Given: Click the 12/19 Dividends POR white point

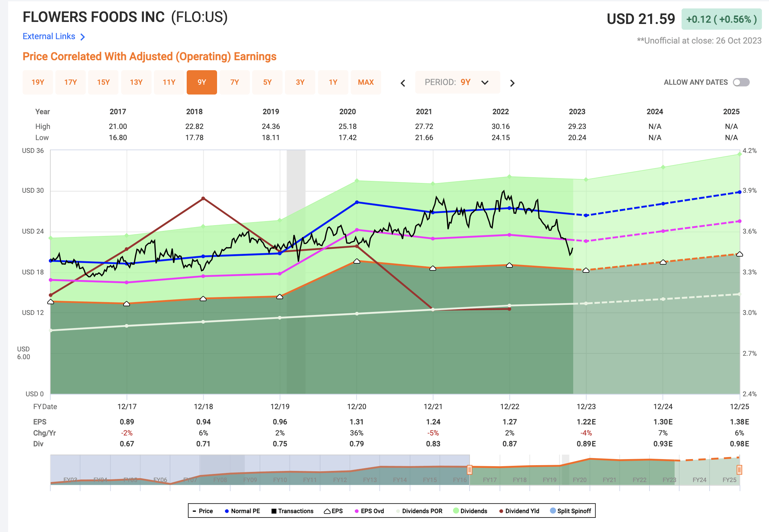Looking at the screenshot, I should [280, 318].
